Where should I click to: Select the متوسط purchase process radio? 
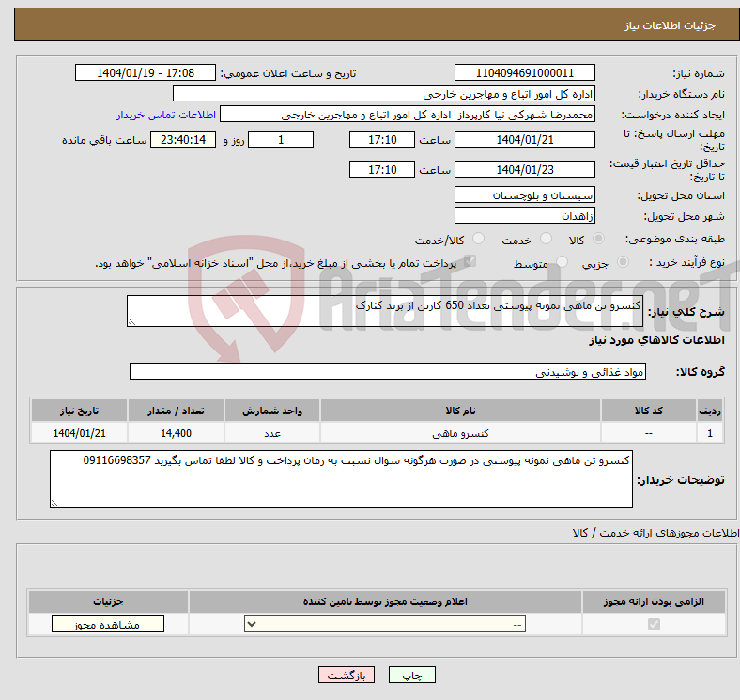click(563, 263)
